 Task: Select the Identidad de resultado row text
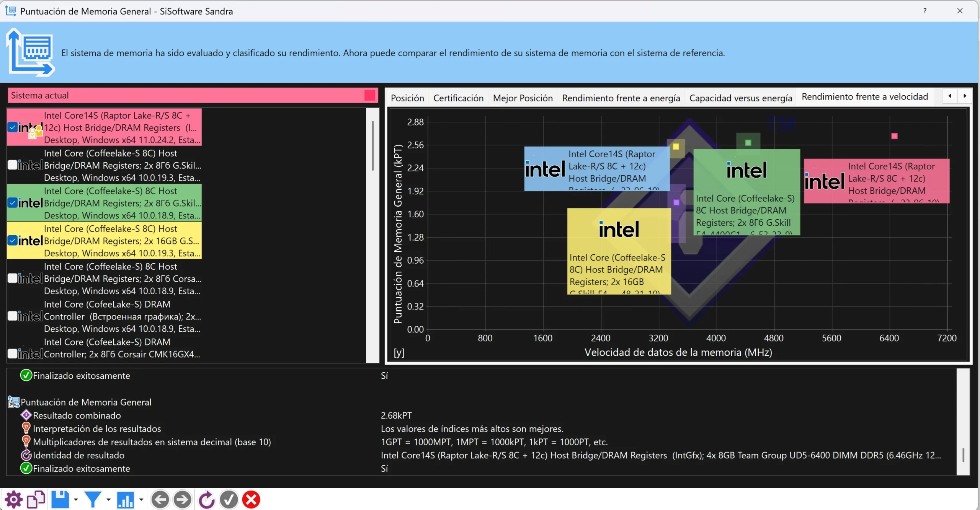pyautogui.click(x=78, y=455)
